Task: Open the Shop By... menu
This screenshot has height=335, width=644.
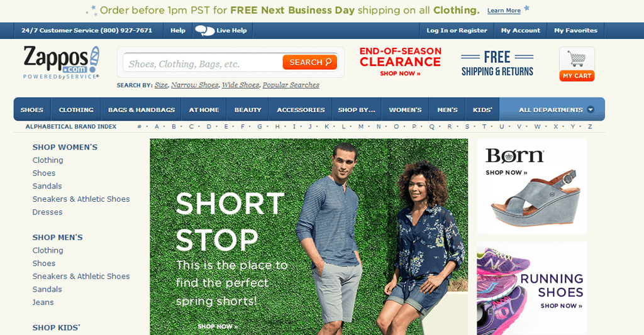Action: [357, 109]
